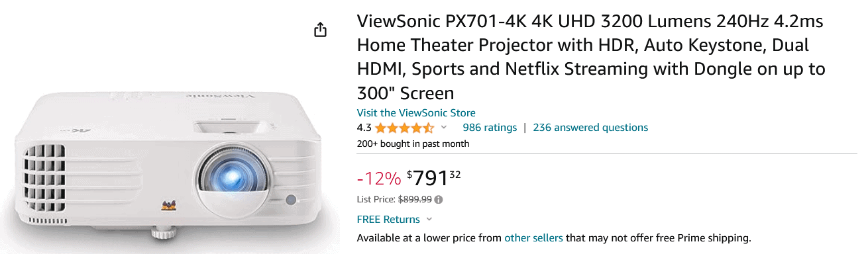Click the 200+ bought in past month text
The height and width of the screenshot is (254, 868).
pos(413,144)
